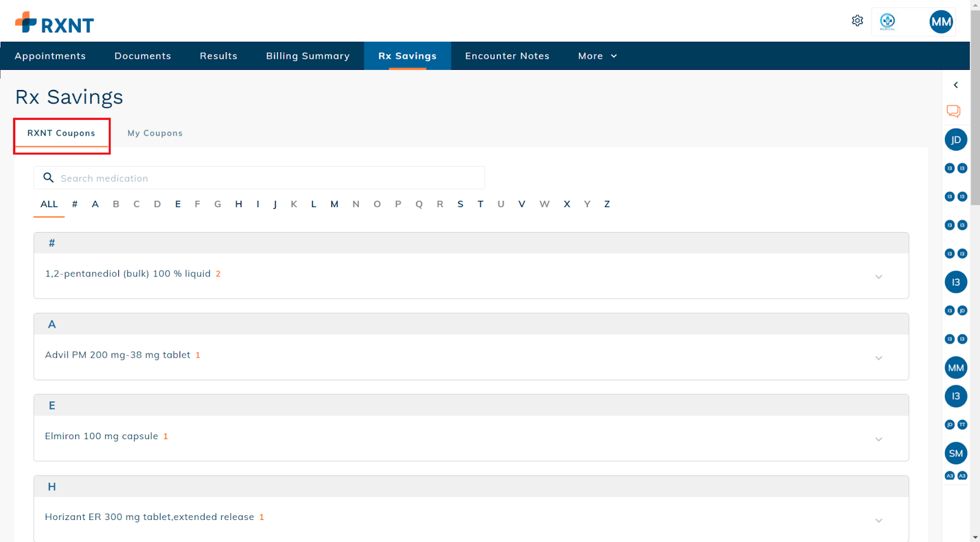This screenshot has width=980, height=542.
Task: Open settings via the gear icon
Action: [x=858, y=21]
